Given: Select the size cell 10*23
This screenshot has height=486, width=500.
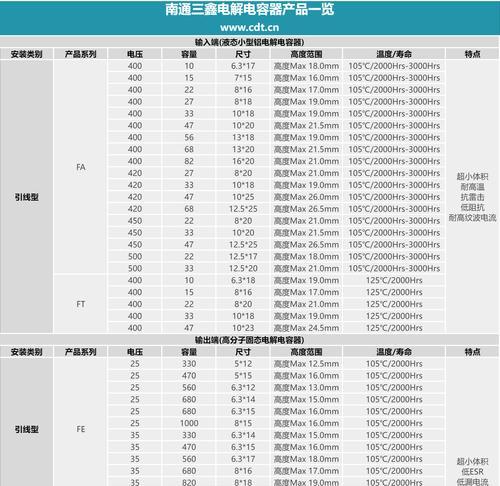Looking at the screenshot, I should point(243,328).
